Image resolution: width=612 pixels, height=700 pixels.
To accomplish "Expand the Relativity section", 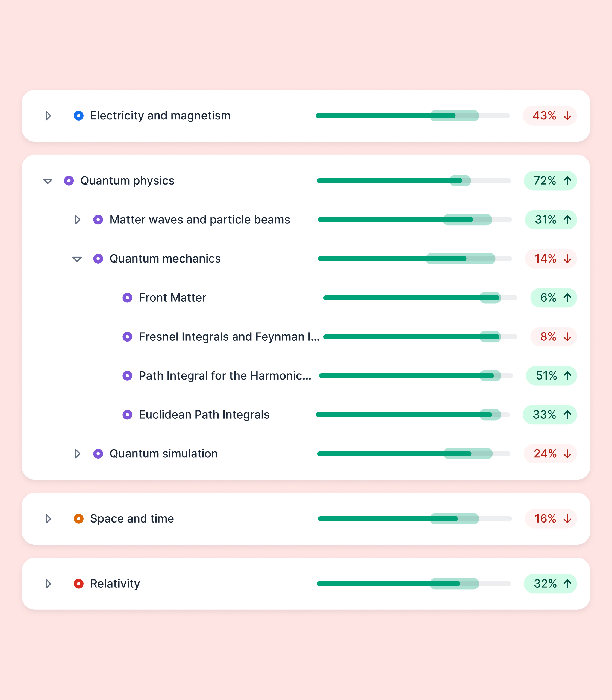I will [x=48, y=584].
